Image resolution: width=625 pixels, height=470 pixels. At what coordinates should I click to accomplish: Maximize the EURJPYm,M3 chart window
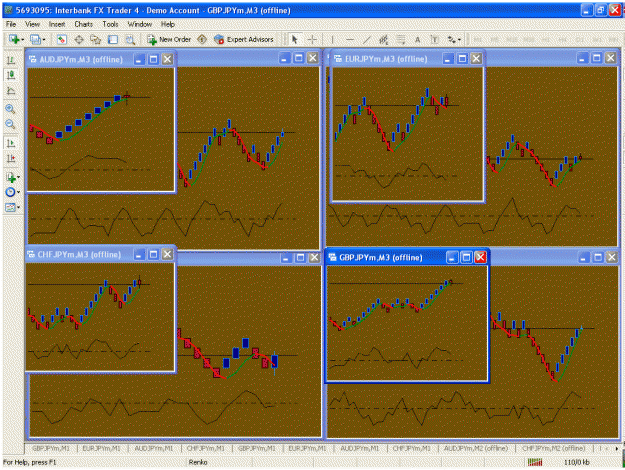click(462, 59)
